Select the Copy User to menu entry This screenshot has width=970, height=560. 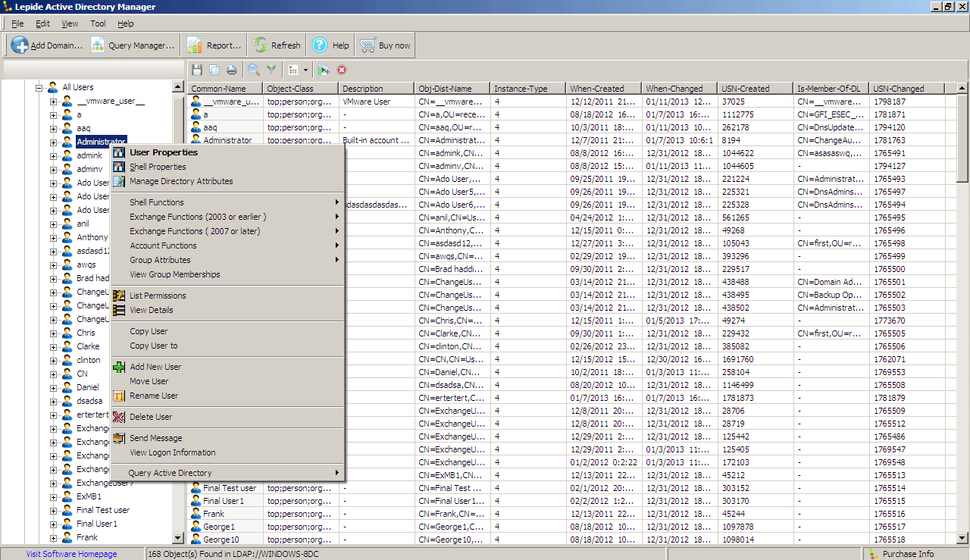click(x=227, y=346)
